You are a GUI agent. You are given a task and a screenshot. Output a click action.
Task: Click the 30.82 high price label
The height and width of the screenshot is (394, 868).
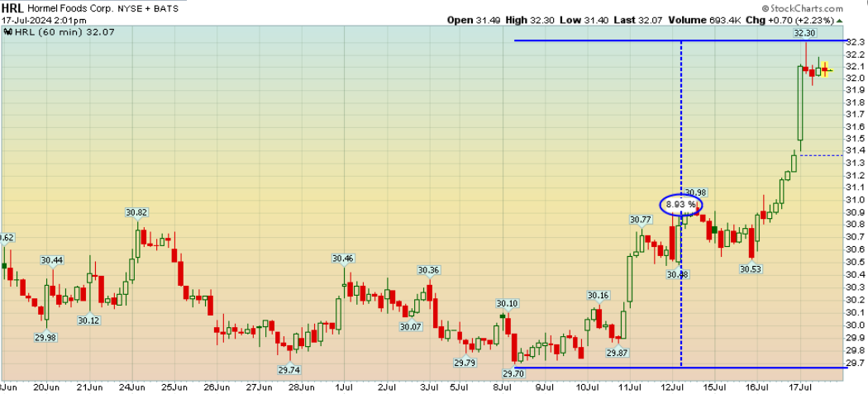[136, 212]
